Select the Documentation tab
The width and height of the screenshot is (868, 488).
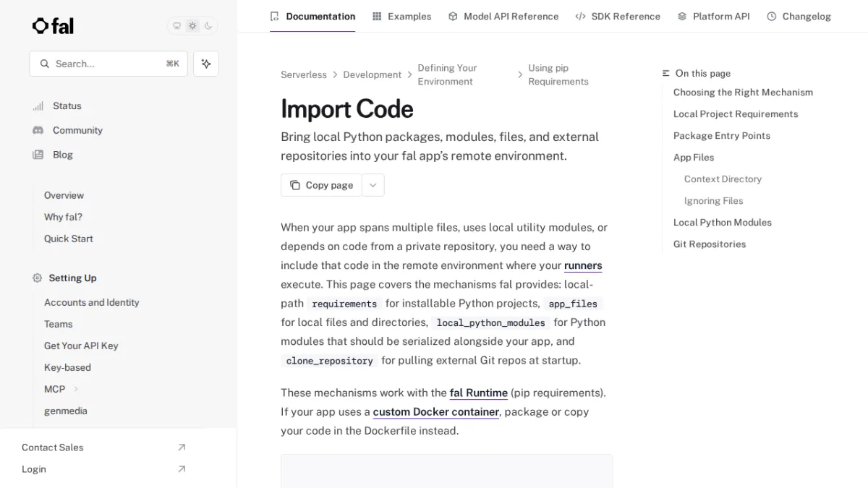coord(312,16)
